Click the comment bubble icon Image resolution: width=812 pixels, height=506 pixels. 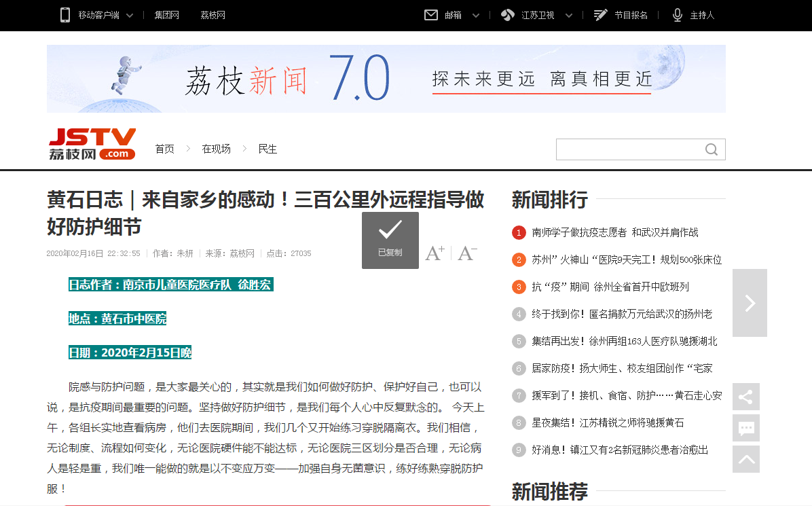[746, 428]
